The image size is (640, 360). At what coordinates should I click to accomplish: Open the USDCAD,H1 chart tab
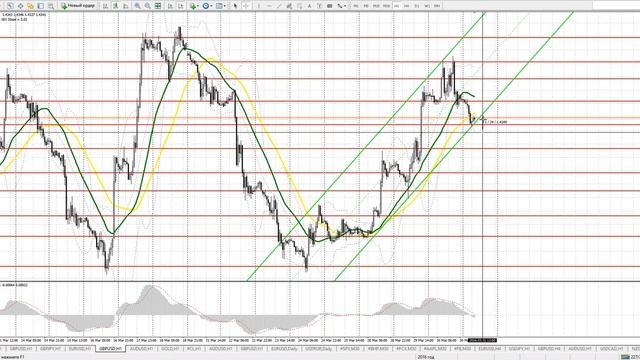click(x=611, y=349)
